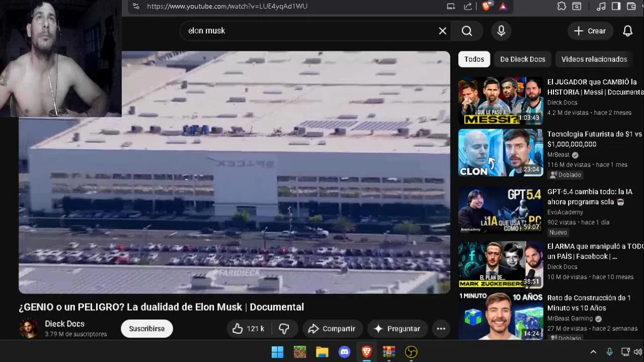Open 'El JUGADOR que CAMBIÓ la HISTORIA' title

coord(595,87)
